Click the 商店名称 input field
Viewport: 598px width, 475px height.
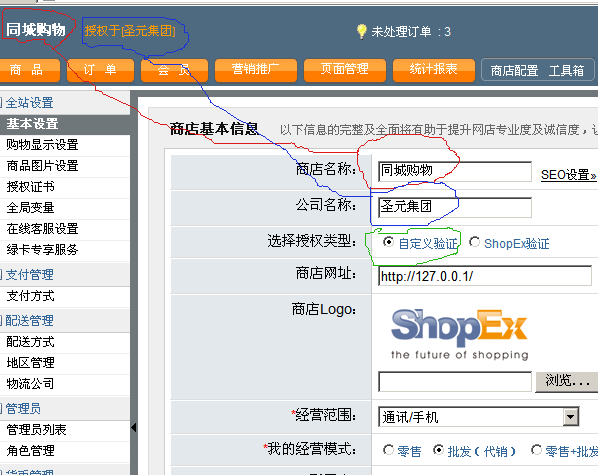point(455,171)
